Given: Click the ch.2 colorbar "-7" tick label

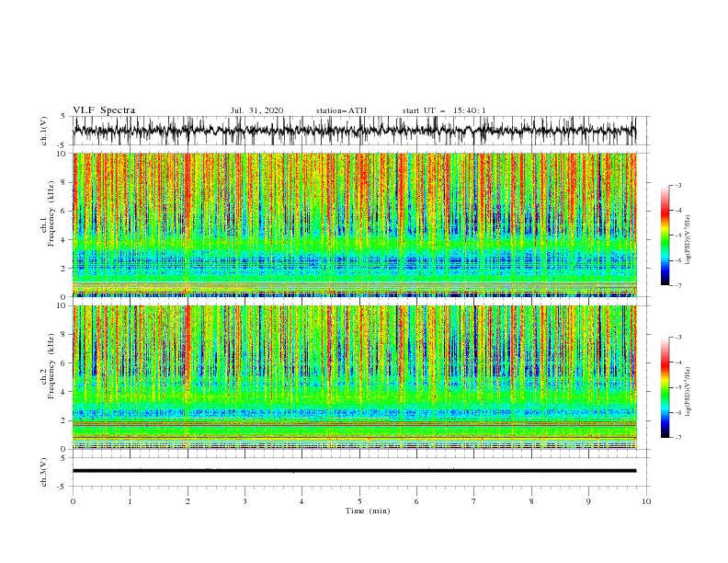Looking at the screenshot, I should click(x=678, y=438).
